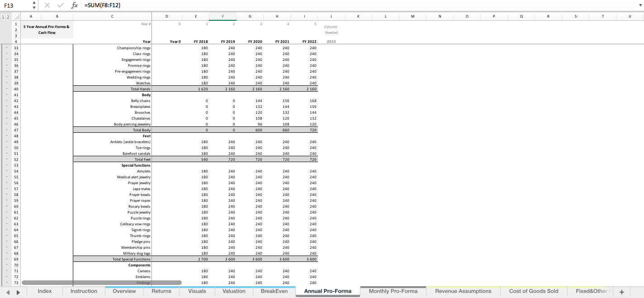The width and height of the screenshot is (644, 298).
Task: Open the Monthly Pro-Forma tab
Action: [393, 291]
